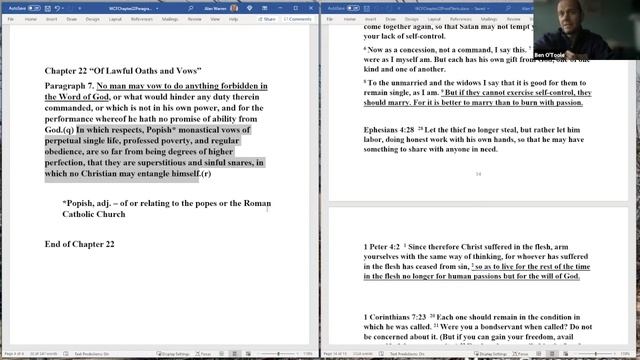The image size is (640, 360).
Task: Open the Review tab in right window
Action: [514, 19]
